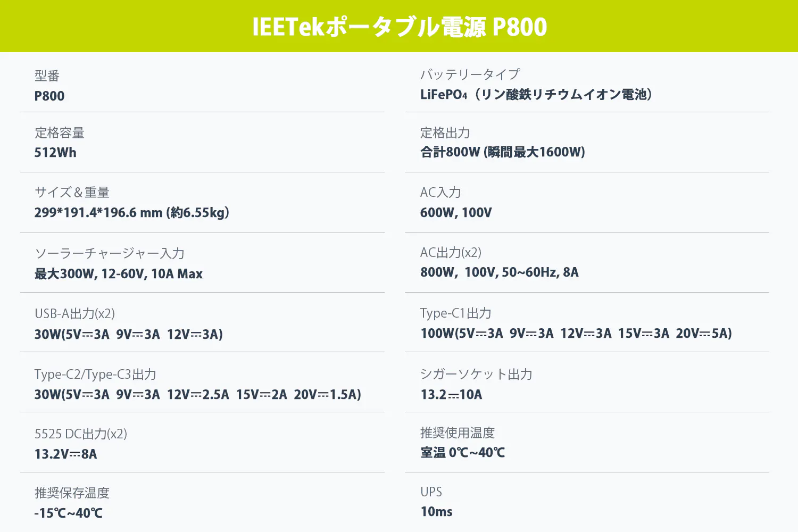Click the シガーソケット出力 label
Screen dimensions: 798x532
pyautogui.click(x=476, y=375)
